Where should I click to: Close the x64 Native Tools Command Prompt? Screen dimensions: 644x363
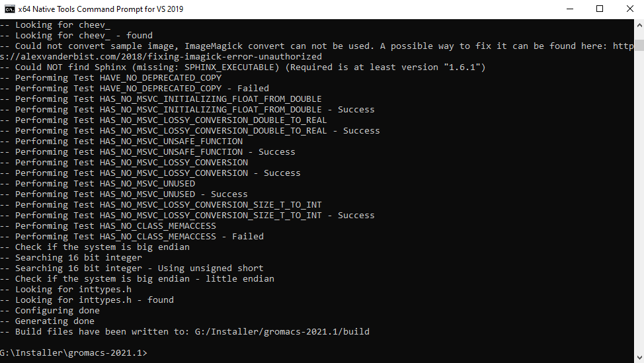[x=629, y=9]
